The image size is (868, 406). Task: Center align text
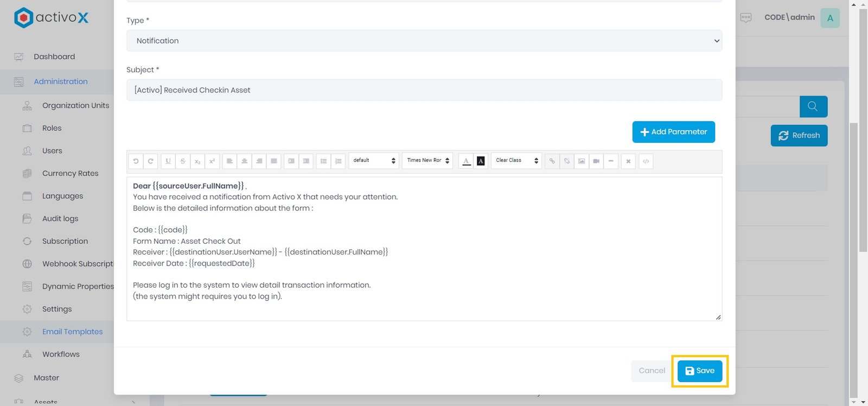click(x=244, y=161)
